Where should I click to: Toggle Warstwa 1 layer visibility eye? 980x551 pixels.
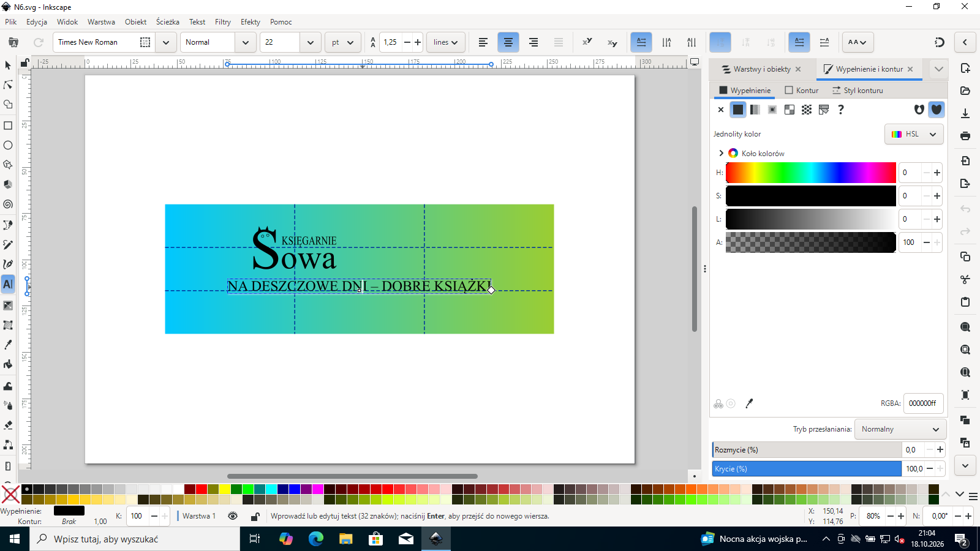click(233, 516)
